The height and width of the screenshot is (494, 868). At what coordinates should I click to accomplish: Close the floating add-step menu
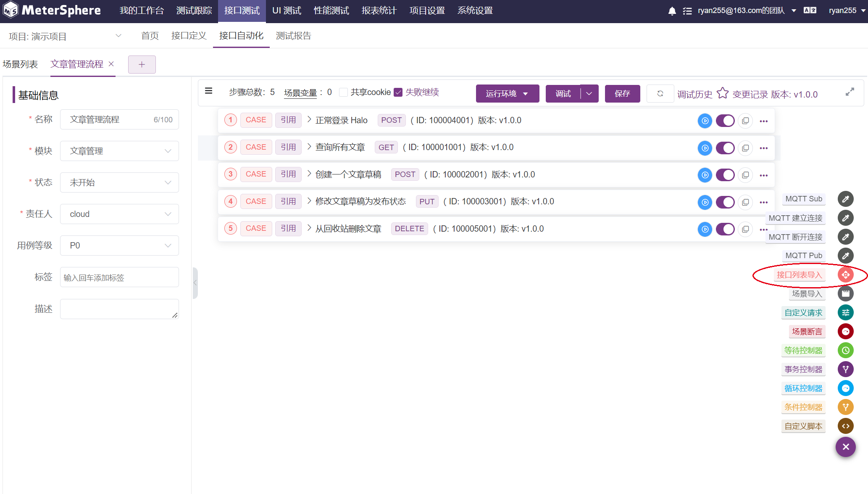click(845, 447)
